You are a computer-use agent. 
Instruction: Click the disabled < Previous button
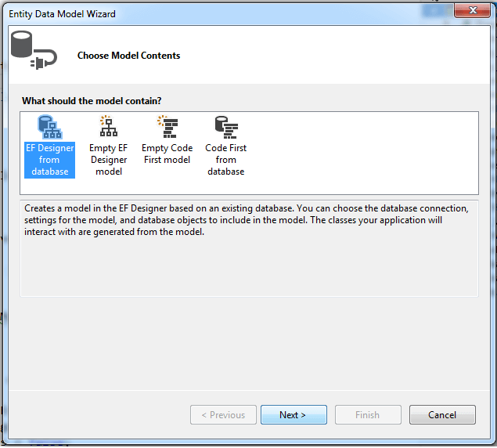click(x=223, y=414)
